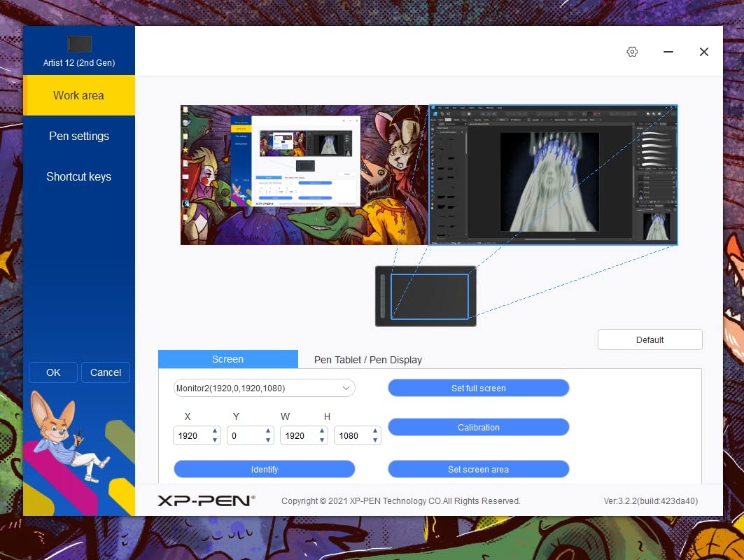Click the Set full screen button
Screen dimensions: 744x560
478,388
